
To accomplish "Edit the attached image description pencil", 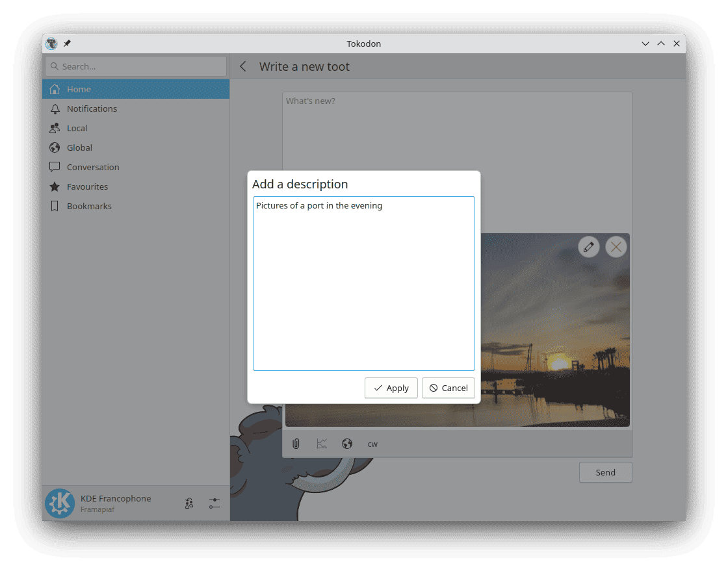I will tap(588, 247).
